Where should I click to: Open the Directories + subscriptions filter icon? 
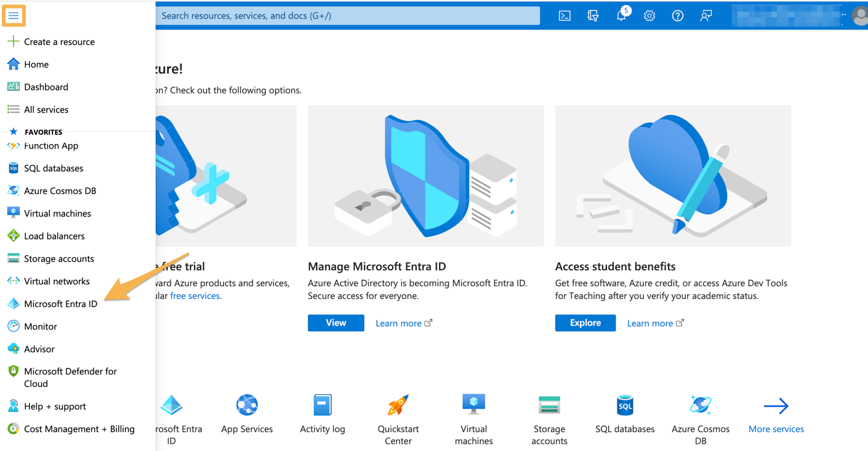593,16
